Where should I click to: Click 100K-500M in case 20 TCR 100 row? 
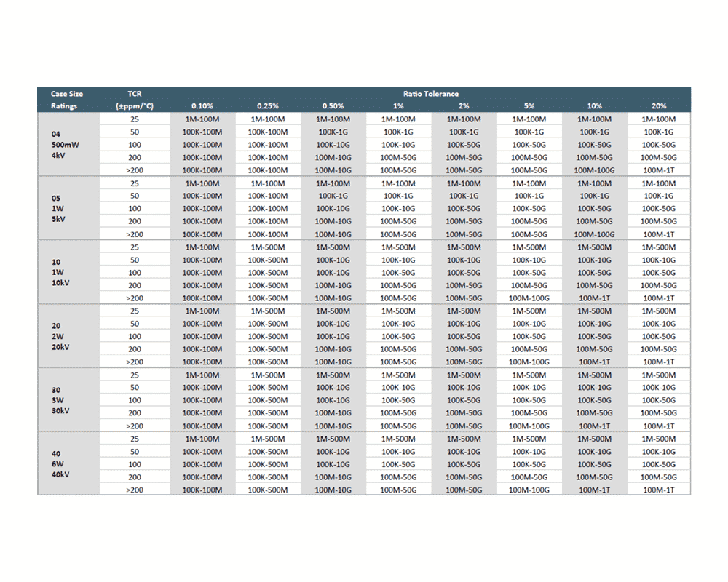click(x=268, y=337)
